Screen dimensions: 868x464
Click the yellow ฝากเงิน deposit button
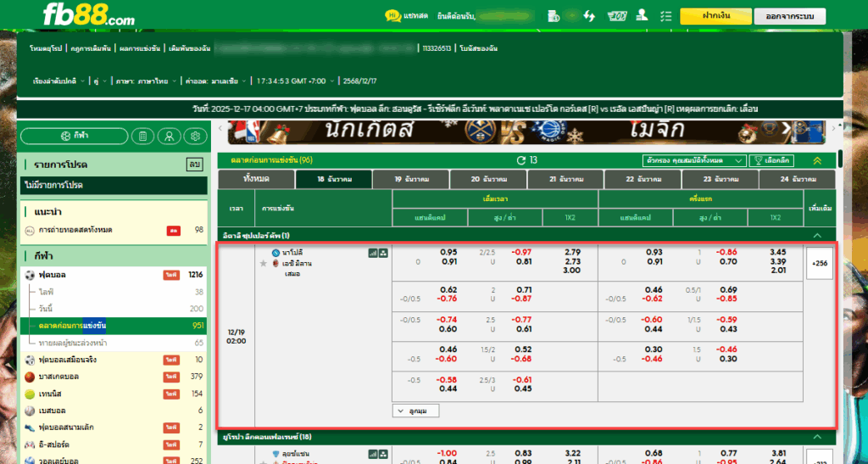click(715, 16)
